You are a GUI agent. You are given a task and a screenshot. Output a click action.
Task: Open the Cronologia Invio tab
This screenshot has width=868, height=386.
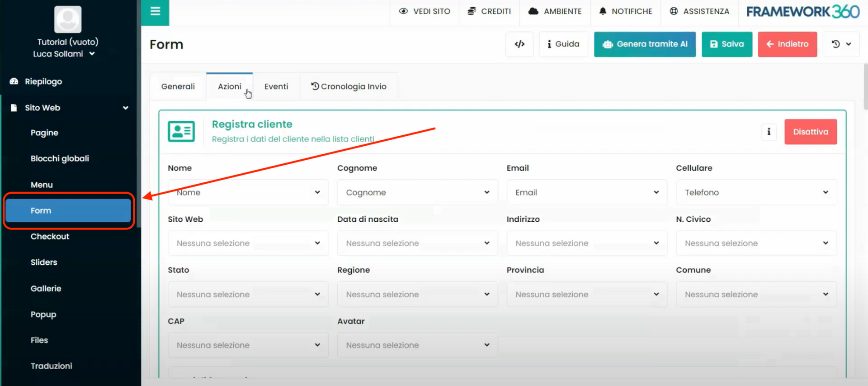pos(349,86)
